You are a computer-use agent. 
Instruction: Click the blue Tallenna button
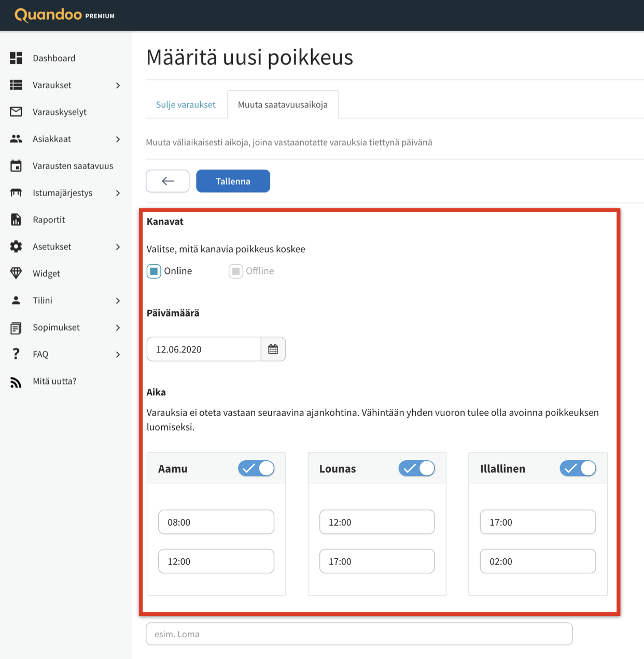(x=233, y=181)
